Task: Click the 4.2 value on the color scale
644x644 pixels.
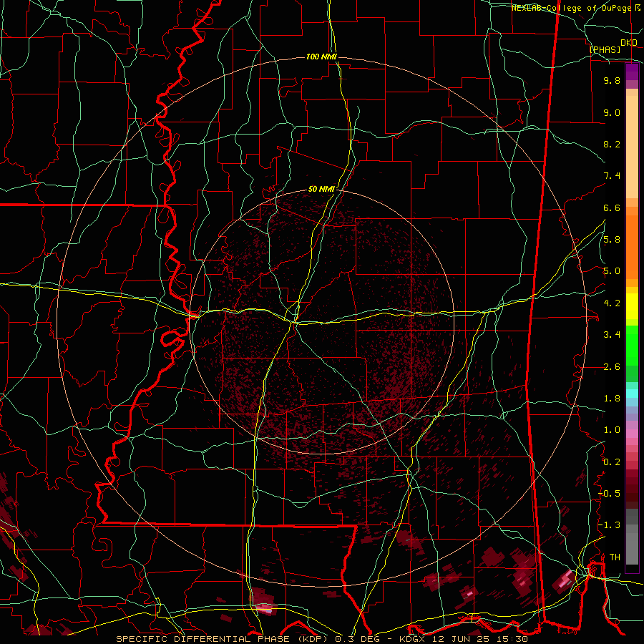Action: pyautogui.click(x=612, y=303)
